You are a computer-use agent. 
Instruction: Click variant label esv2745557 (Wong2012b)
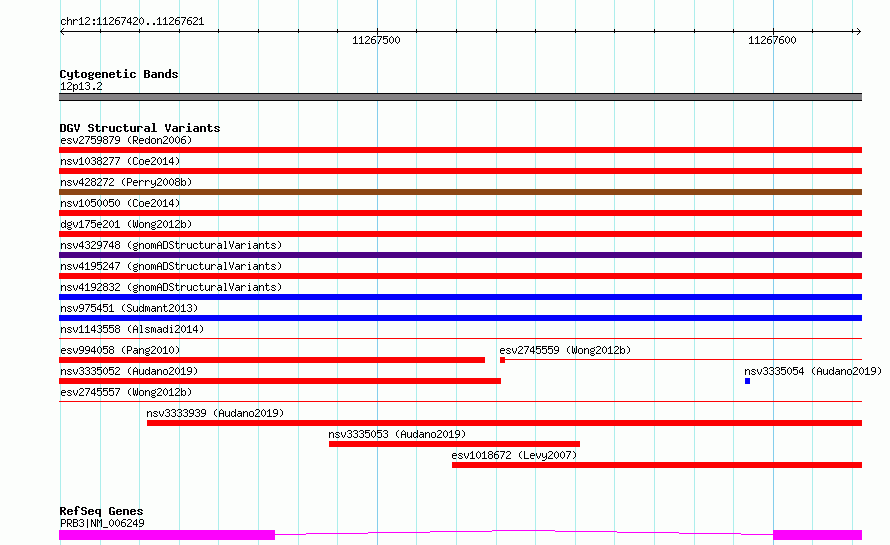pyautogui.click(x=126, y=392)
